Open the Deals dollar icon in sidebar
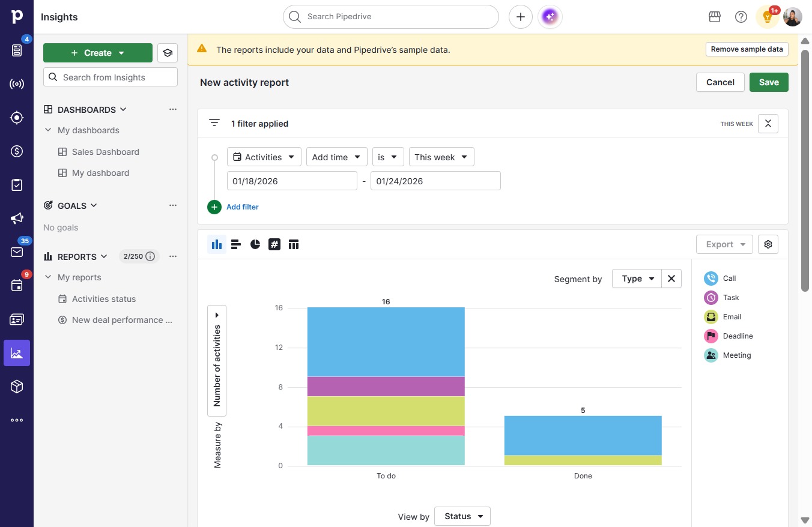812x527 pixels. point(17,151)
